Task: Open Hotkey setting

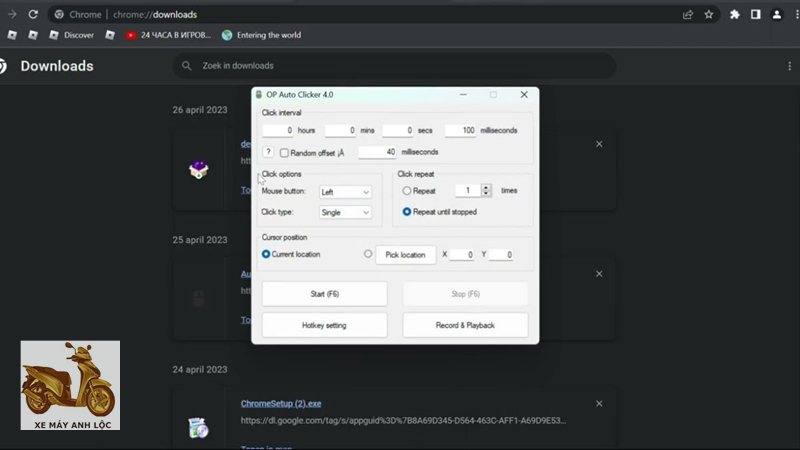Action: pyautogui.click(x=324, y=325)
